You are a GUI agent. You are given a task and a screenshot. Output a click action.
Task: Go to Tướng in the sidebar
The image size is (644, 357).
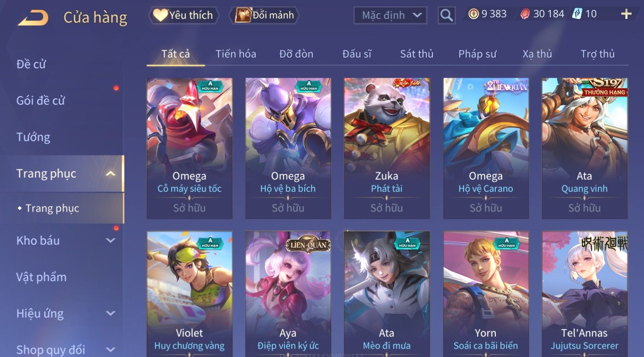(33, 137)
